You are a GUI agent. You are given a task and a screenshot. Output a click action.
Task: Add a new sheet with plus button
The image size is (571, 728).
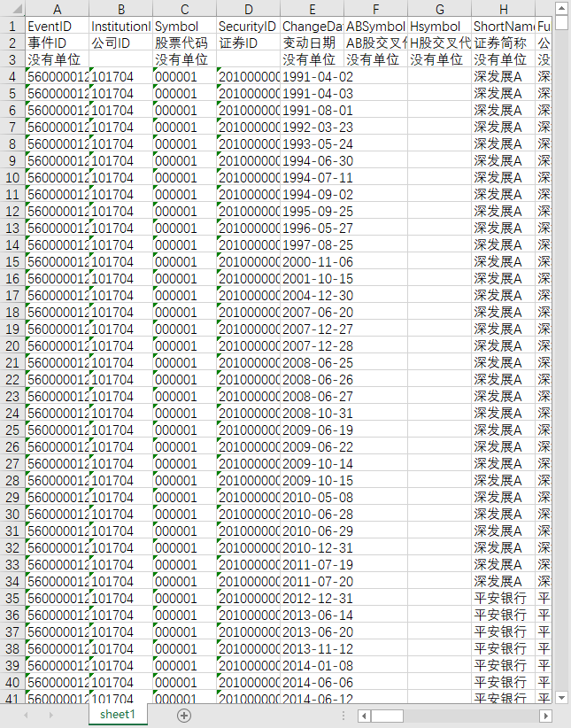[184, 716]
